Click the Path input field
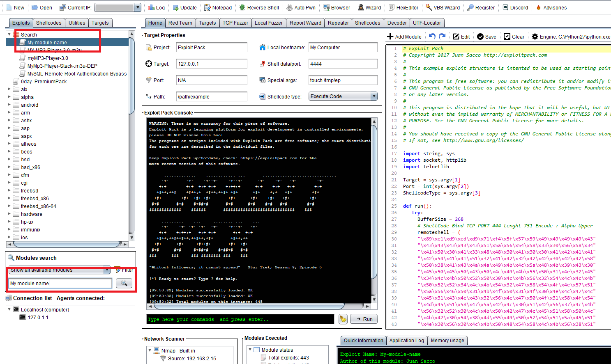Screen dimensions: 611x364 [x=212, y=96]
